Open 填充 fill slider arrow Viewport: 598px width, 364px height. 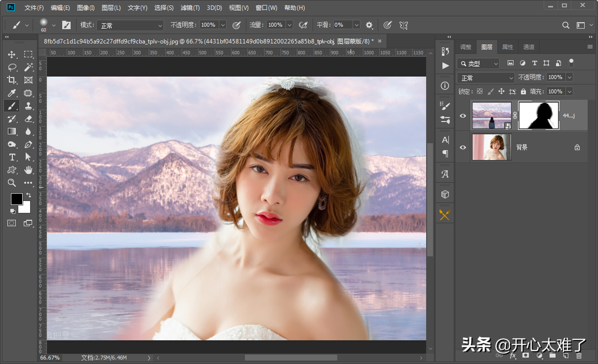(x=569, y=91)
